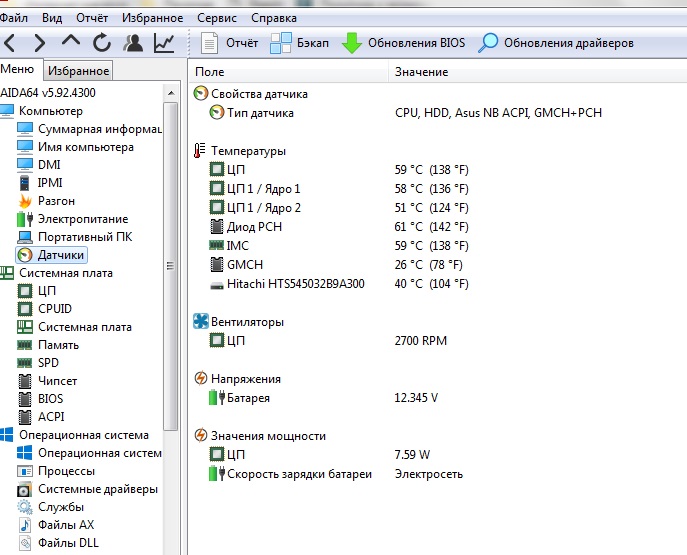Select the Вентиляторы group row

tap(239, 322)
